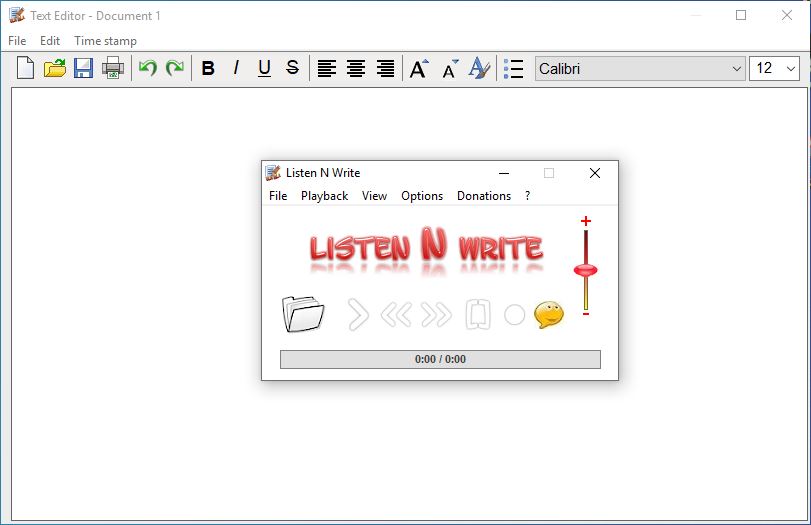The height and width of the screenshot is (525, 811).
Task: Open the Text Editor Edit menu
Action: click(50, 41)
